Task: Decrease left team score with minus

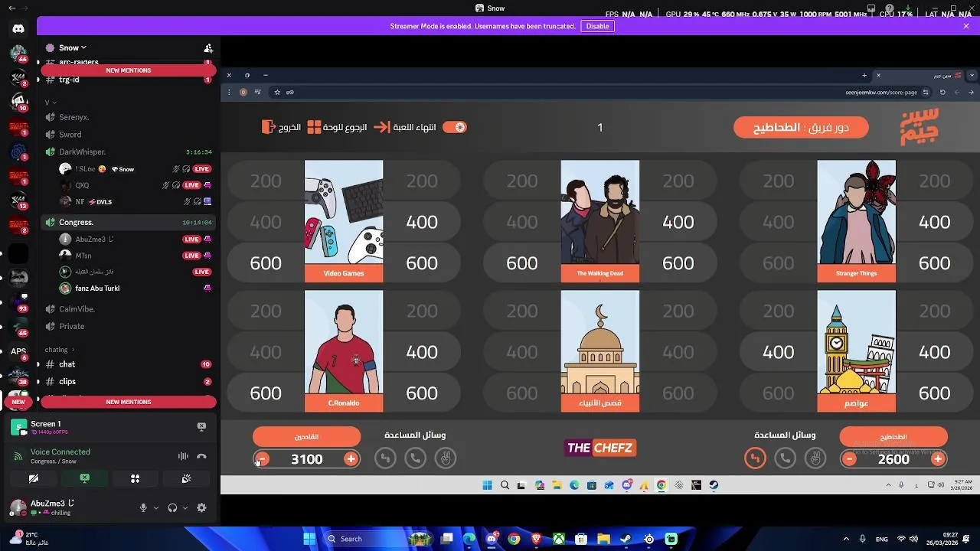Action: tap(262, 459)
